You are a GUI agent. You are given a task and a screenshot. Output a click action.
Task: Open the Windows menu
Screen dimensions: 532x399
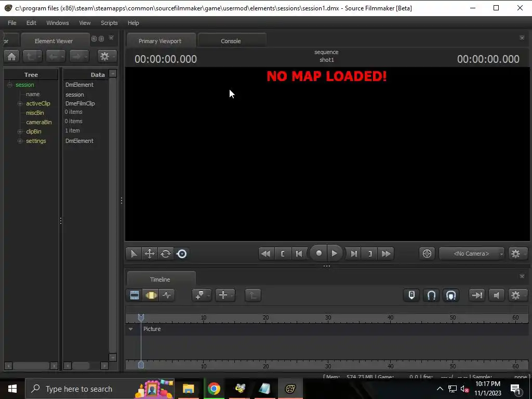point(57,23)
